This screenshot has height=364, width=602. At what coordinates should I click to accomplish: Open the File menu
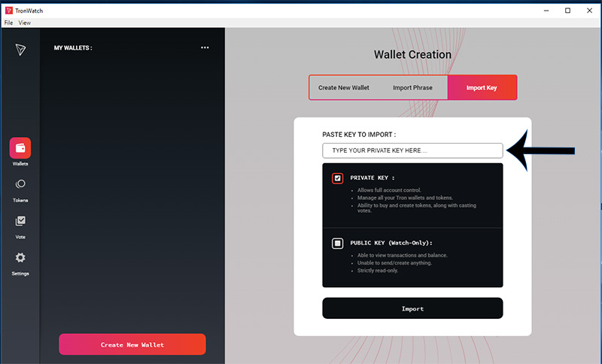8,23
